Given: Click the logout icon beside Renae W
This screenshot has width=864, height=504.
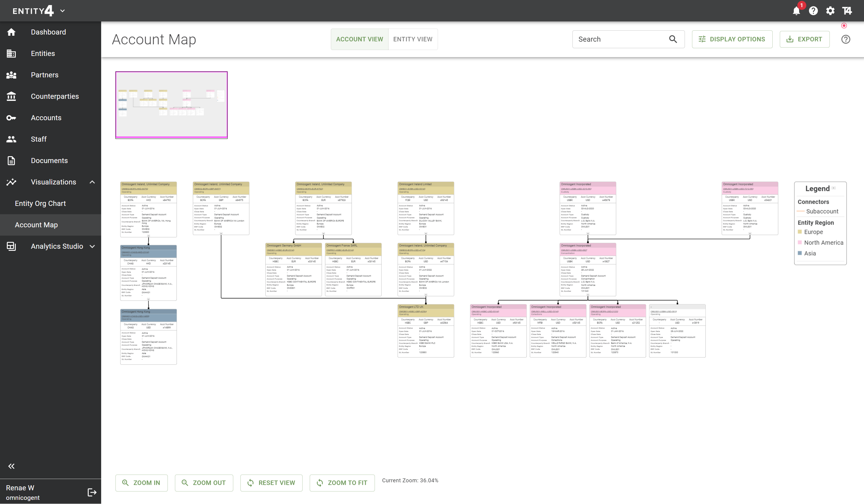Looking at the screenshot, I should tap(92, 492).
